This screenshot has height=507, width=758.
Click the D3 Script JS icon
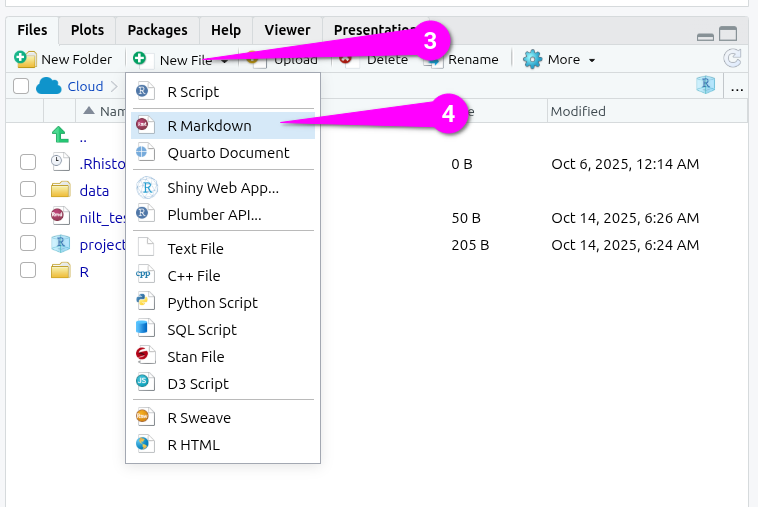[x=145, y=382]
